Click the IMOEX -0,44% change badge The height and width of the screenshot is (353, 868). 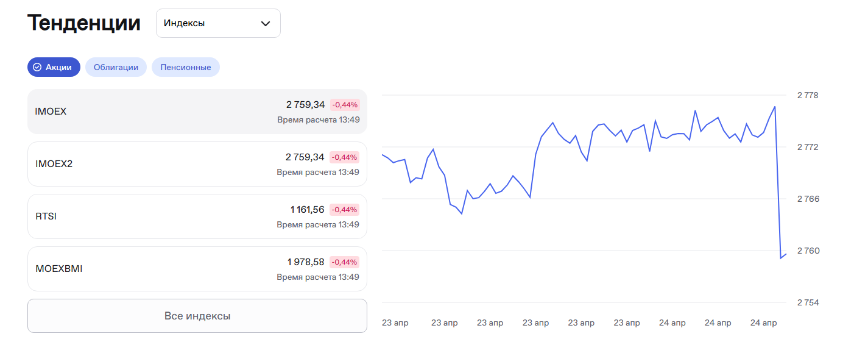[345, 105]
